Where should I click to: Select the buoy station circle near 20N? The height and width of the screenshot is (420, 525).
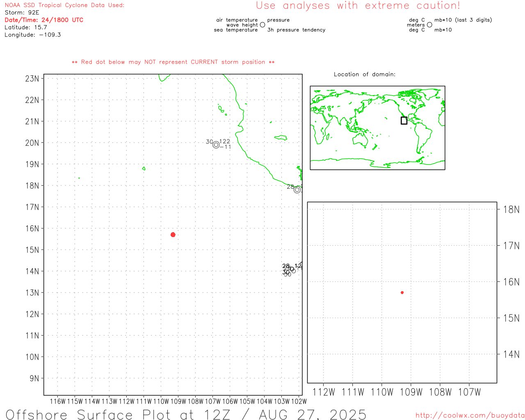tap(216, 144)
